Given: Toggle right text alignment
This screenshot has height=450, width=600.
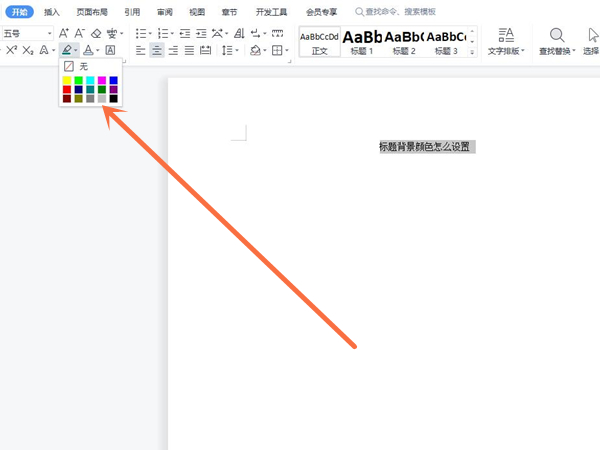Looking at the screenshot, I should tap(173, 50).
